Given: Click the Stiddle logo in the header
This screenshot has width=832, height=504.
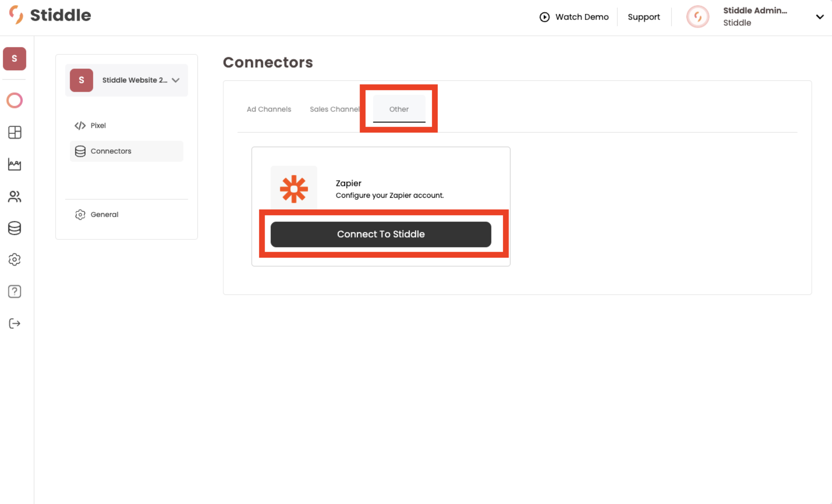Looking at the screenshot, I should [50, 15].
